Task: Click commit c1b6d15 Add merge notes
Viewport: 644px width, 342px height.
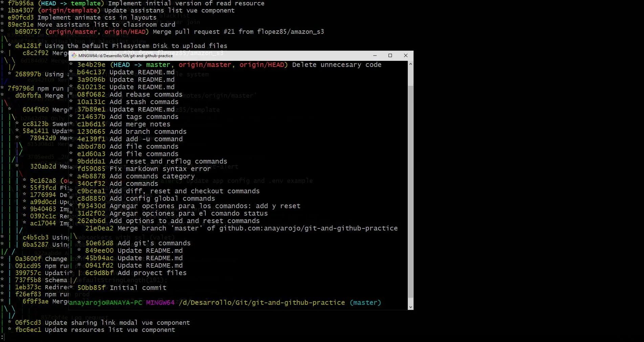Action: tap(124, 124)
